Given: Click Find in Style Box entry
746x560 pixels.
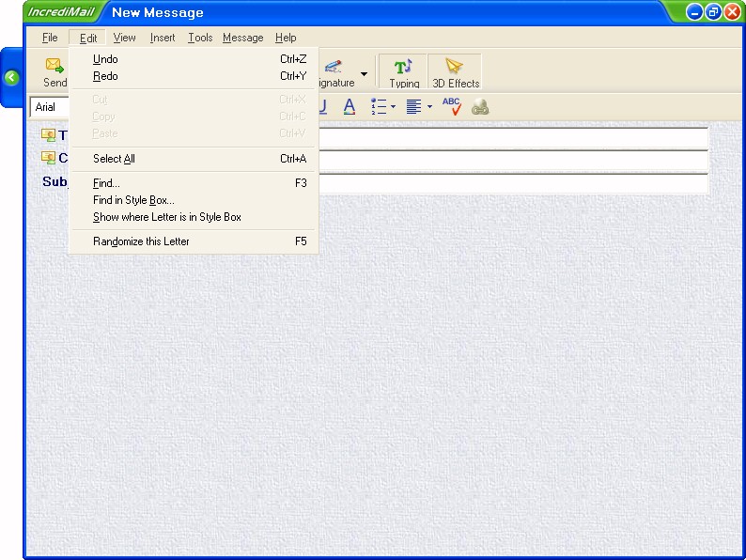Looking at the screenshot, I should (133, 200).
